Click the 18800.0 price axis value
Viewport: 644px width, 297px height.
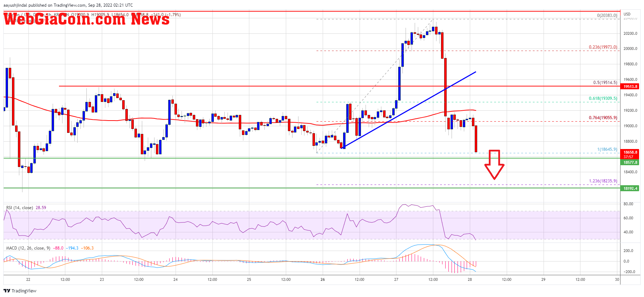pyautogui.click(x=630, y=141)
